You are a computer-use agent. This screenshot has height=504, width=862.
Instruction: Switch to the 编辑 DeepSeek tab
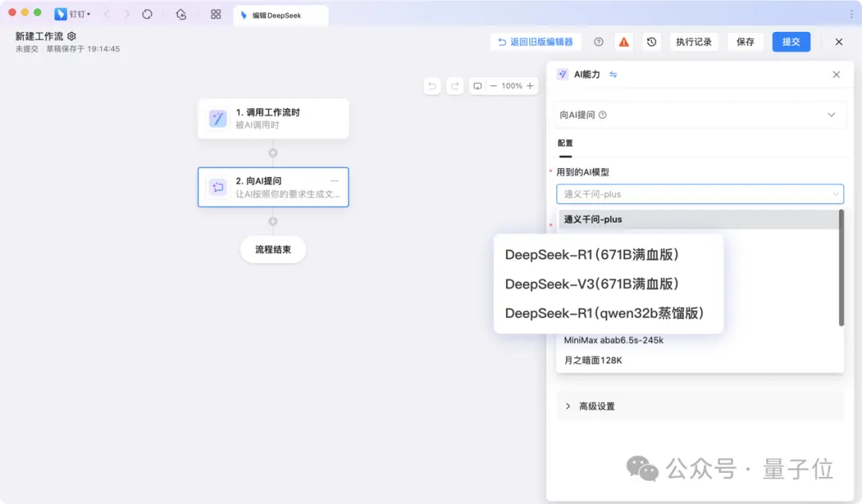click(280, 14)
